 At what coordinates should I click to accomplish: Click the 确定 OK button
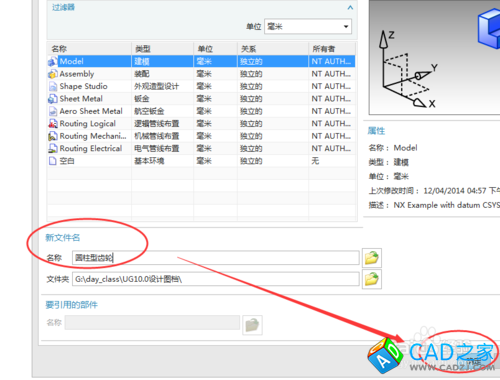tap(473, 361)
